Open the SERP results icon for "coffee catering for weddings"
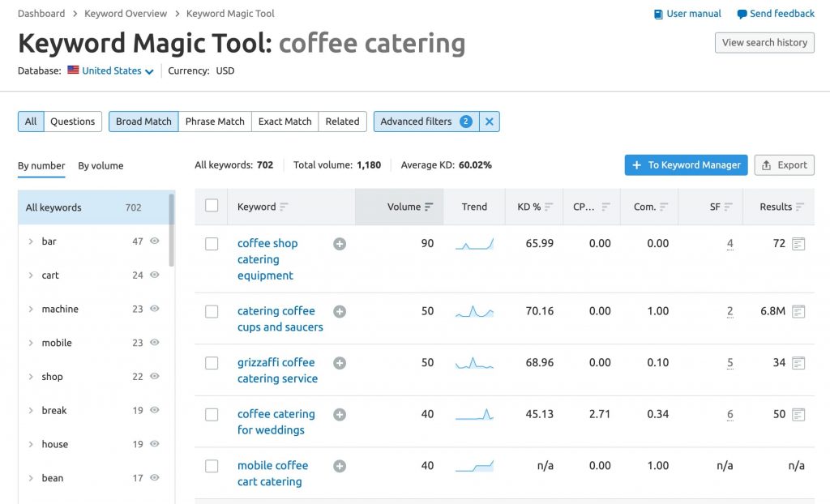This screenshot has width=830, height=504. coord(798,414)
